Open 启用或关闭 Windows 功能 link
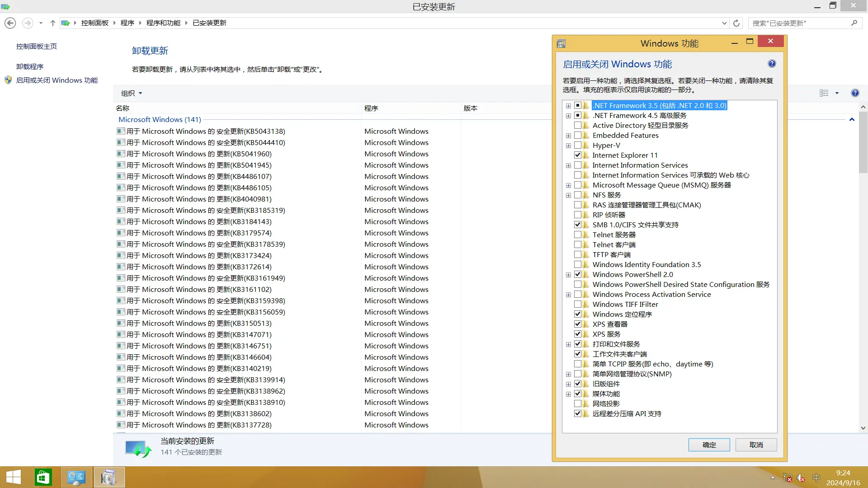Screen dimensions: 868x488 pyautogui.click(x=57, y=80)
